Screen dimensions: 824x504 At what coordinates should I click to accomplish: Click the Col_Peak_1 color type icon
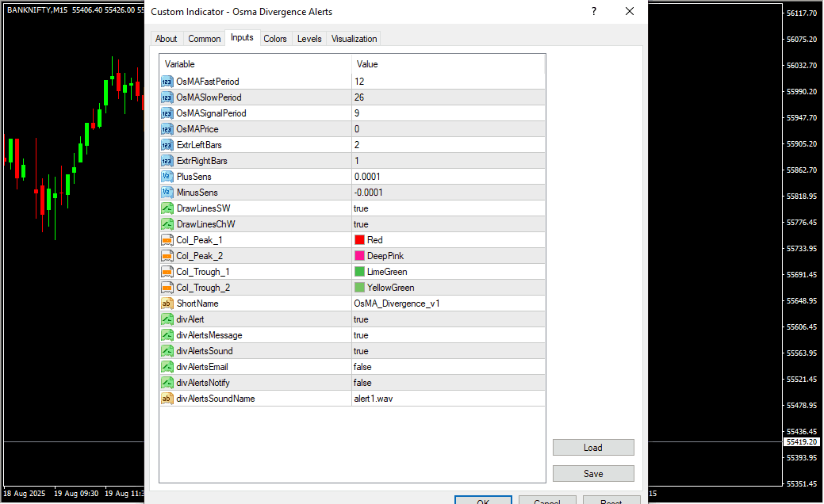click(167, 240)
